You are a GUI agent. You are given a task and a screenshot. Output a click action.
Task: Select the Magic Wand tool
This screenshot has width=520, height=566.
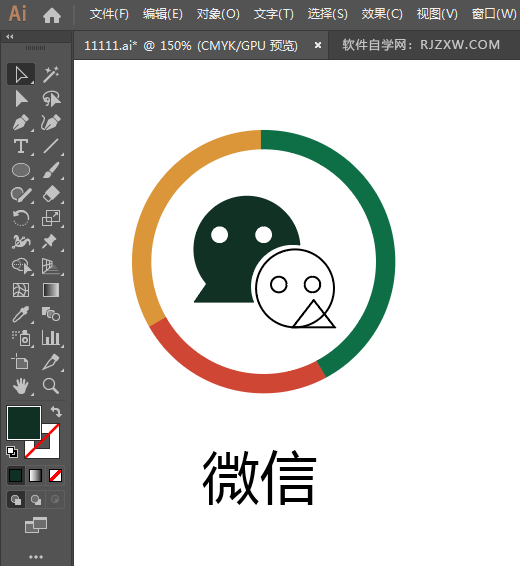[x=51, y=75]
